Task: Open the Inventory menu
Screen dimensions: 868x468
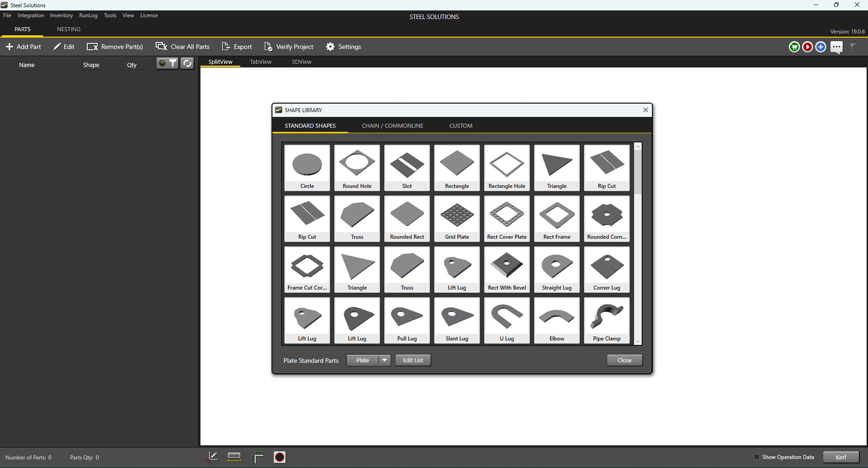Action: [62, 15]
